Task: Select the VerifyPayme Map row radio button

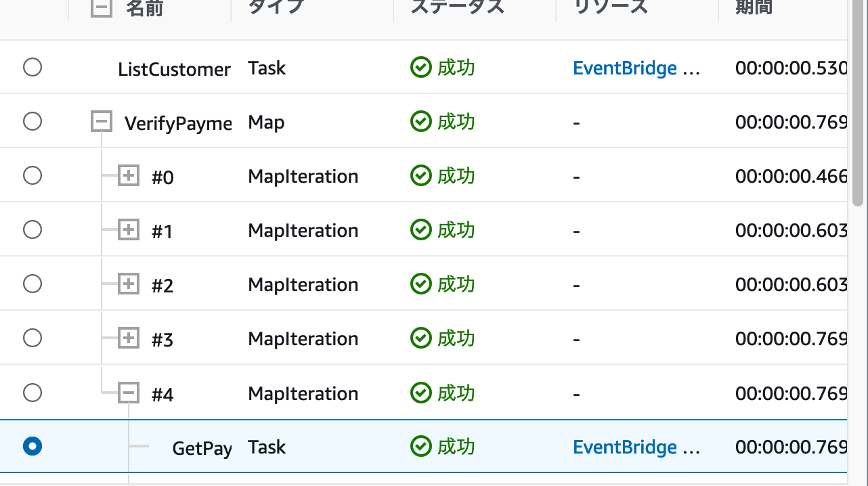Action: point(32,121)
